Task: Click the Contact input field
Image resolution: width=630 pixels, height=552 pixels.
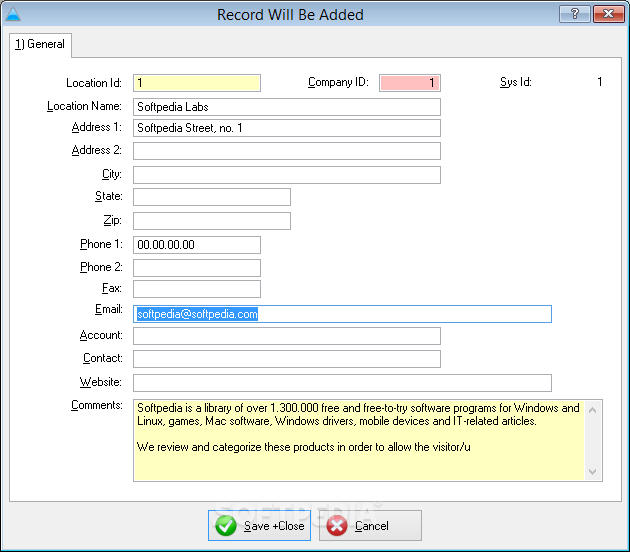Action: pos(287,359)
